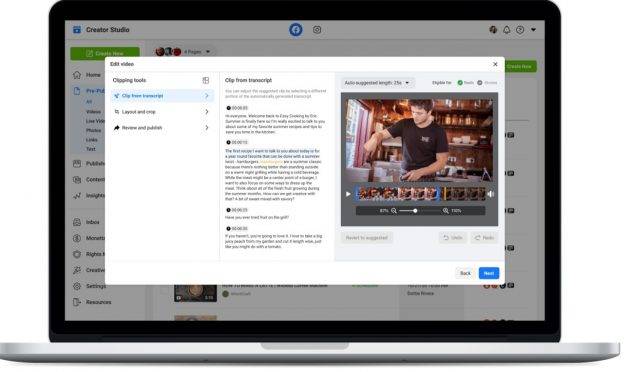Select the Layout and crop tool
Screen dimensions: 640x372
point(162,112)
